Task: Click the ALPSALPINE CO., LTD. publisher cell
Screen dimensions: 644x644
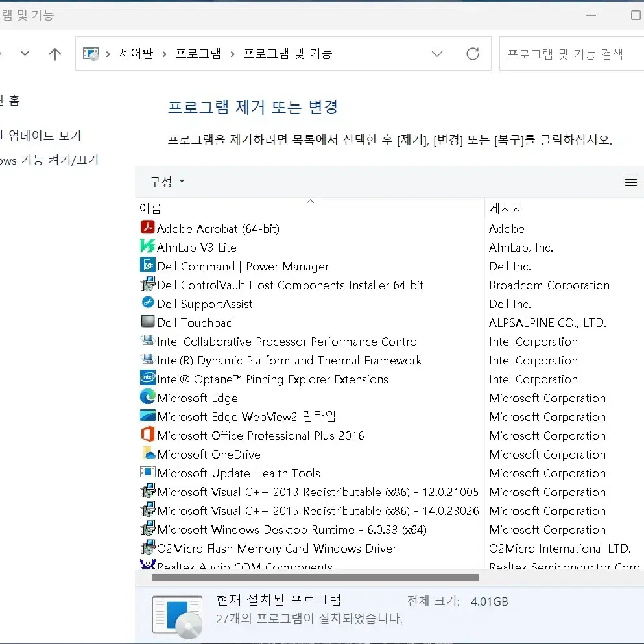Action: (x=548, y=323)
